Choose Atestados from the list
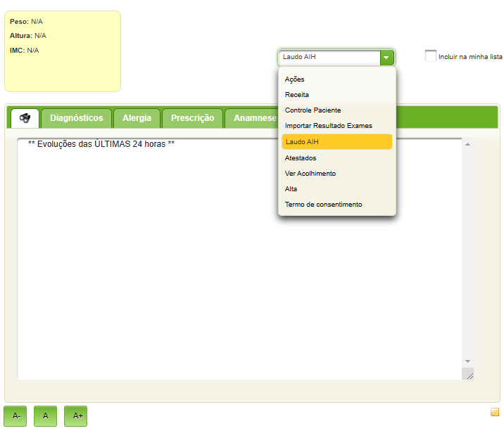Viewport: 504px width, 431px height. tap(337, 158)
